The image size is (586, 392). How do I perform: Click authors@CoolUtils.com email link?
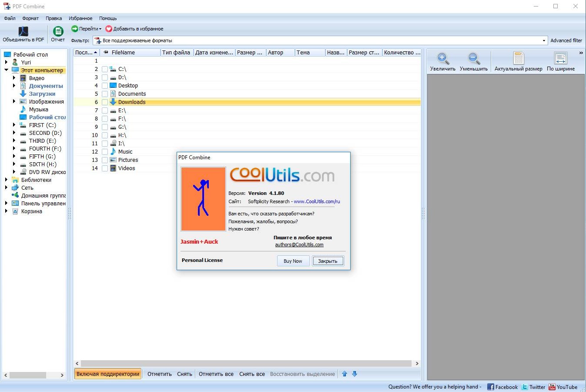pyautogui.click(x=299, y=245)
